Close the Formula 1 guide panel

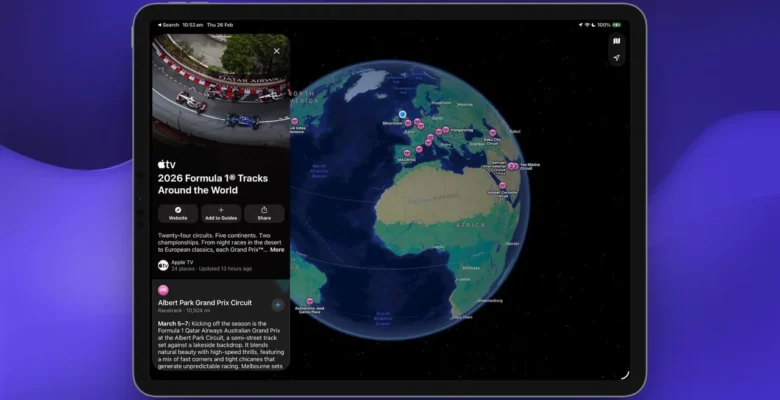coord(277,51)
